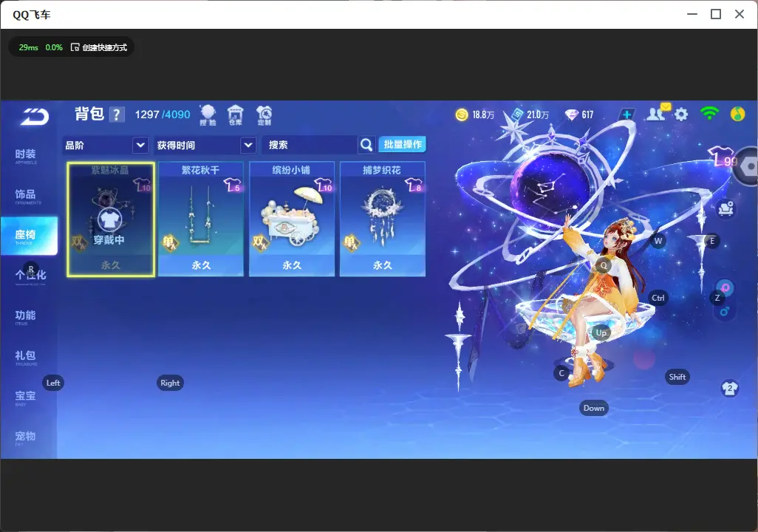
Task: Open the 仓库 warehouse icon
Action: pos(236,115)
